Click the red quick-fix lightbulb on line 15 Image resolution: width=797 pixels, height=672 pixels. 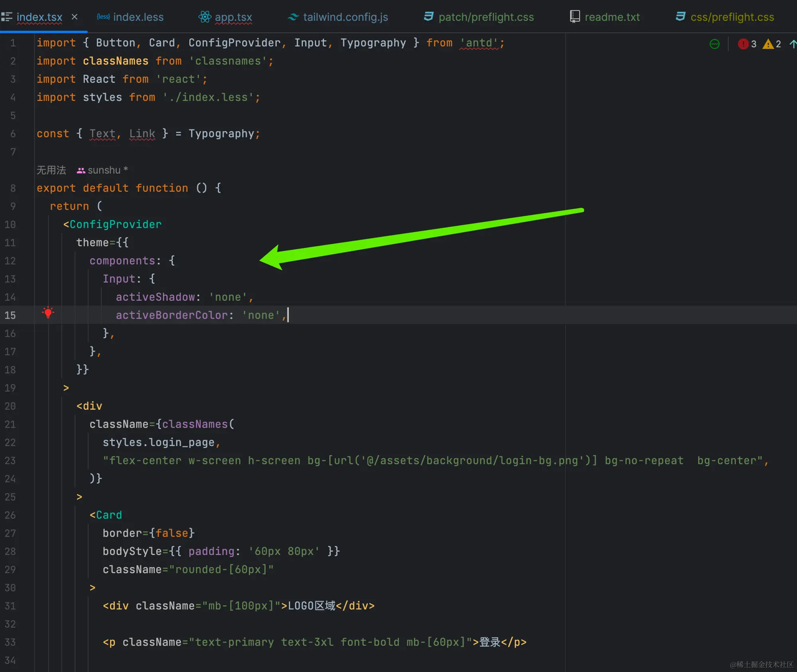coord(48,313)
